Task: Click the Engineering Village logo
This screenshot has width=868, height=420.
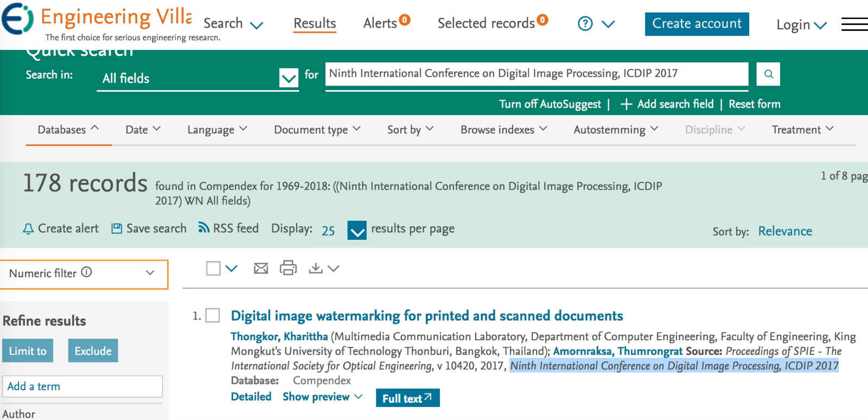Action: point(98,22)
